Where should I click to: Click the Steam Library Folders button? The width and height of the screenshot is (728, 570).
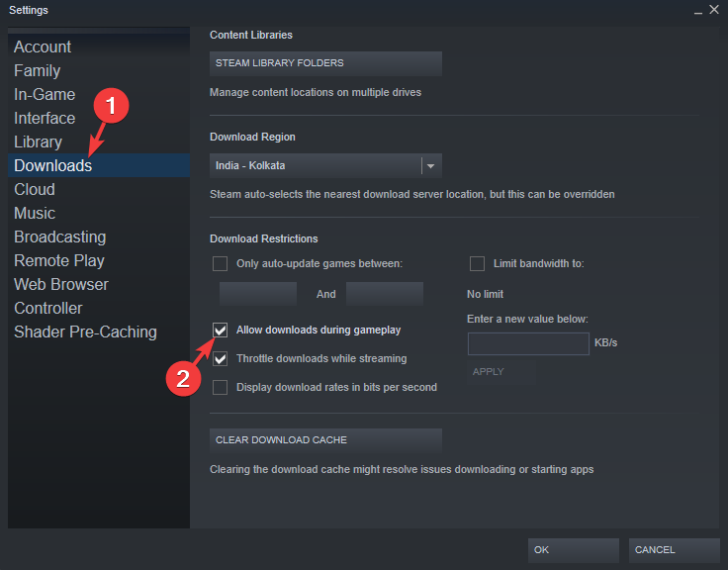tap(325, 63)
